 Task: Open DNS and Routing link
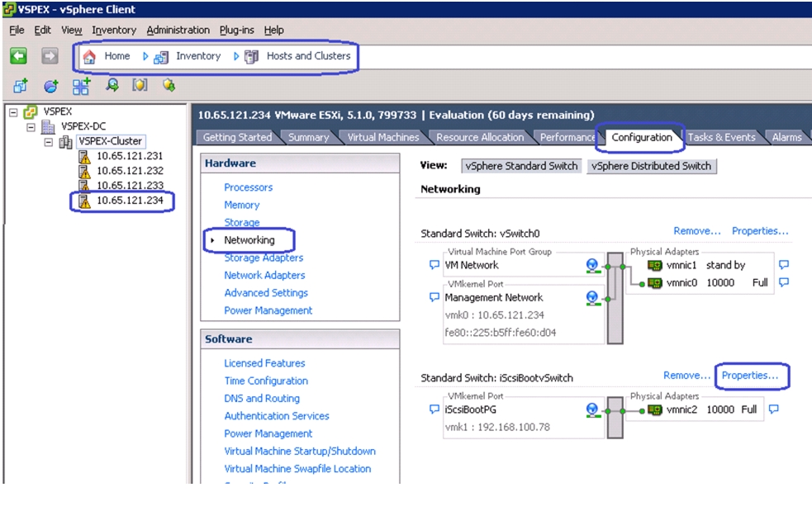[262, 399]
